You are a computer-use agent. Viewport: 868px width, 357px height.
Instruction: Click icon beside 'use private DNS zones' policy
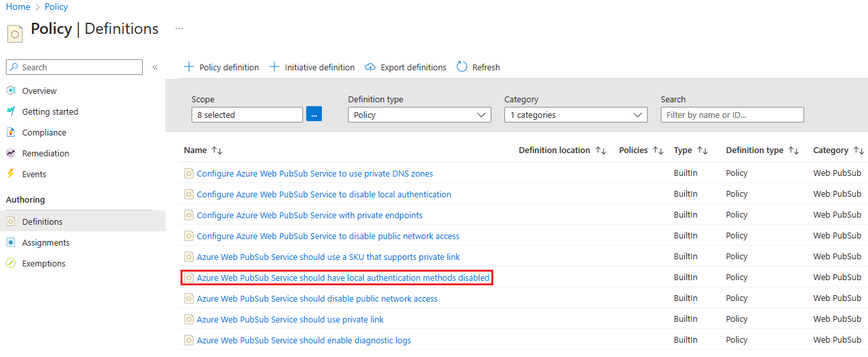[x=189, y=173]
